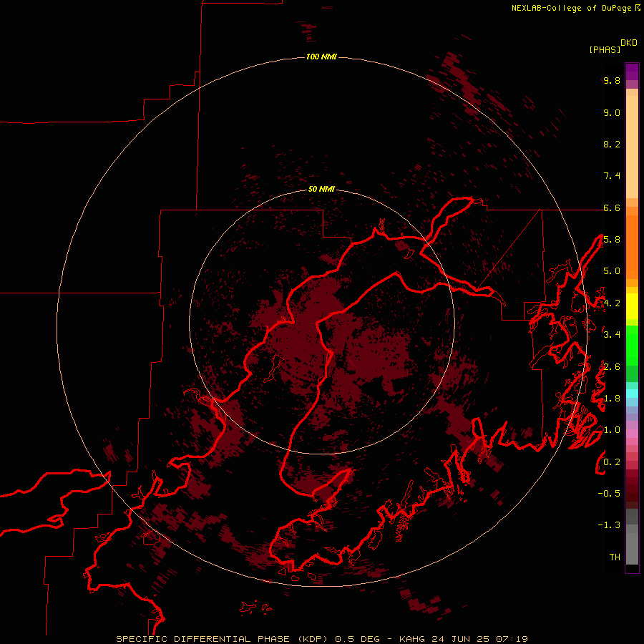Viewport: 644px width, 644px height.
Task: Click the 4.2 scale value
Action: tap(612, 303)
